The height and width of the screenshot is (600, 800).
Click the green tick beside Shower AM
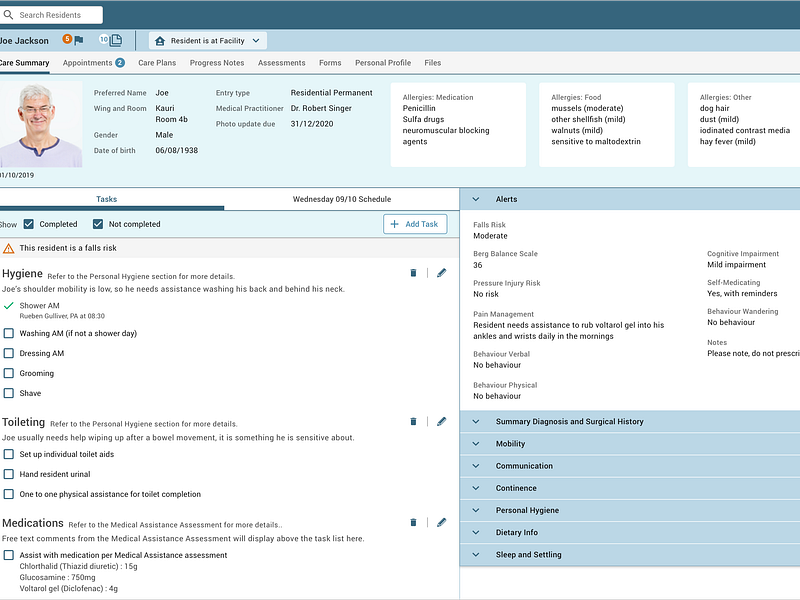tap(8, 306)
